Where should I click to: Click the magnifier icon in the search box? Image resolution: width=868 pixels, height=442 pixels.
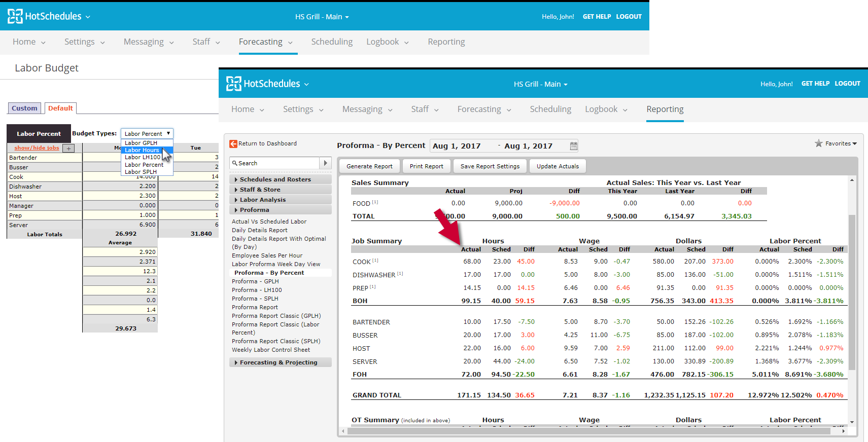(x=235, y=163)
